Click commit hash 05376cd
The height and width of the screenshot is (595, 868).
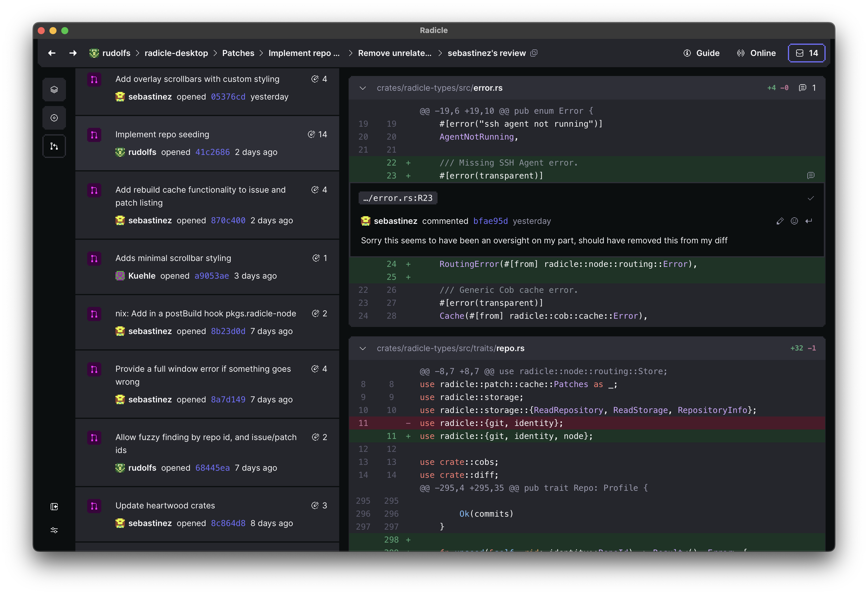(x=228, y=96)
